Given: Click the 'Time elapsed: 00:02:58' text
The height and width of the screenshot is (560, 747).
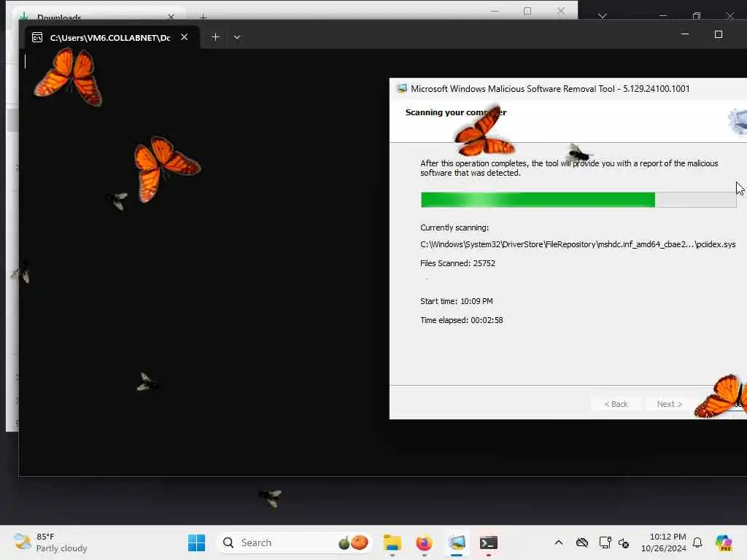Looking at the screenshot, I should pyautogui.click(x=462, y=321).
